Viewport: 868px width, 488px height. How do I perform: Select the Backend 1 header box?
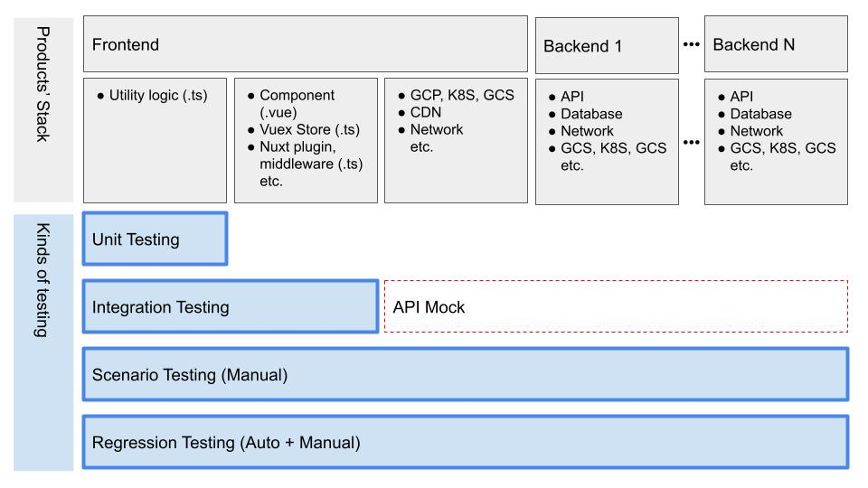tap(607, 45)
